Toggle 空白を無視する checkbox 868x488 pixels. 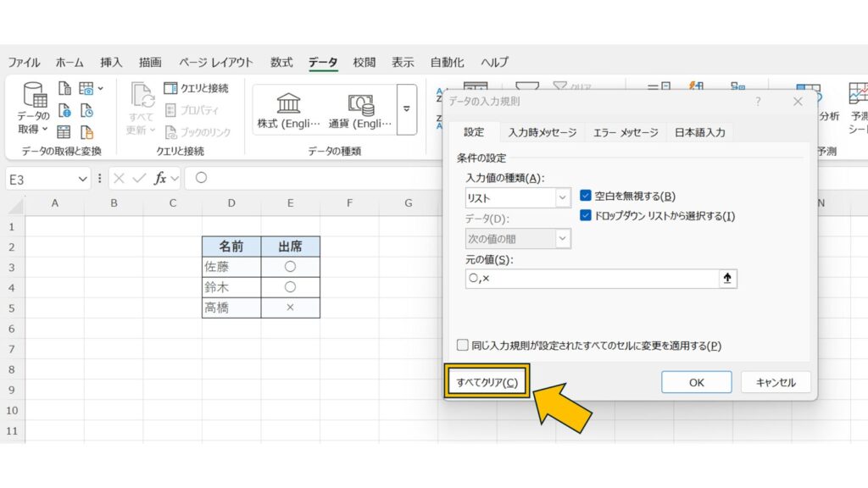[x=586, y=196]
